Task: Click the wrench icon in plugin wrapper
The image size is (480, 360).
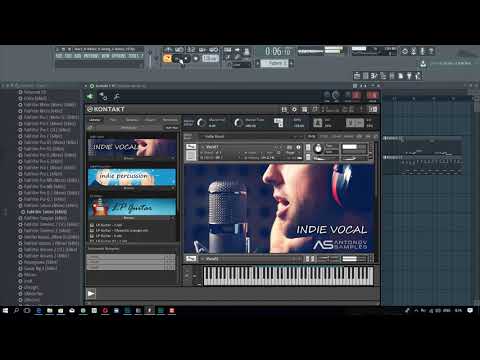Action: coord(116,97)
